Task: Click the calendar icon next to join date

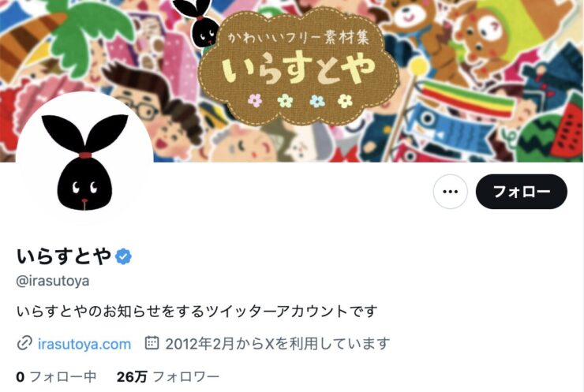Action: click(152, 343)
